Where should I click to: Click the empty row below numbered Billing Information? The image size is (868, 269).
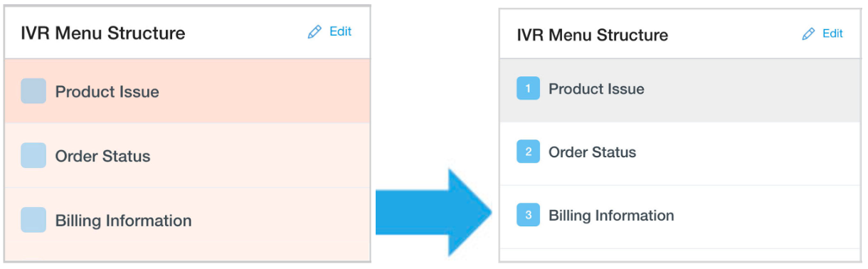(680, 255)
